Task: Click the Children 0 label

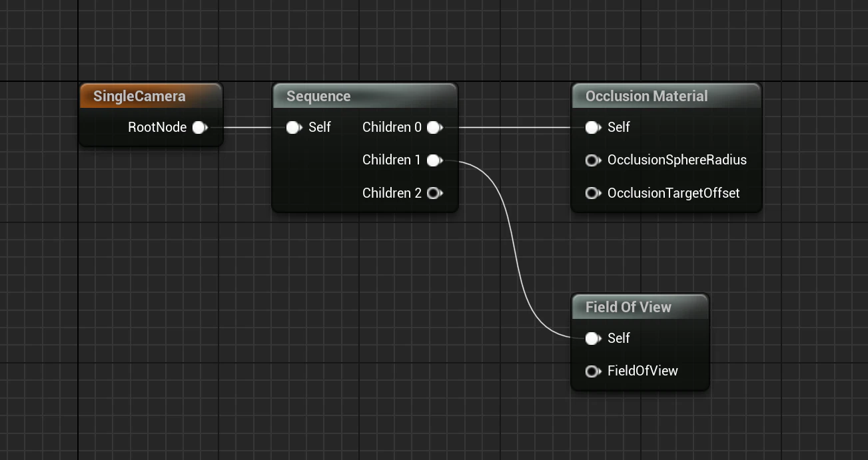Action: [392, 127]
